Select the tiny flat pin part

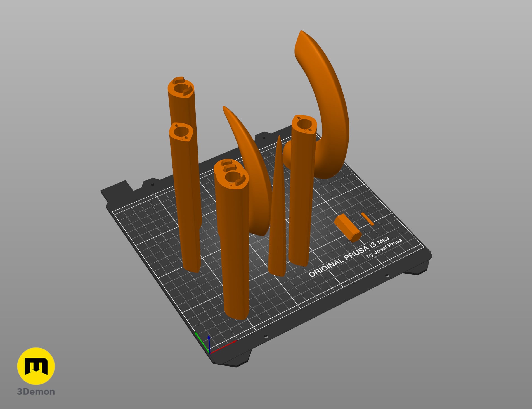(367, 219)
